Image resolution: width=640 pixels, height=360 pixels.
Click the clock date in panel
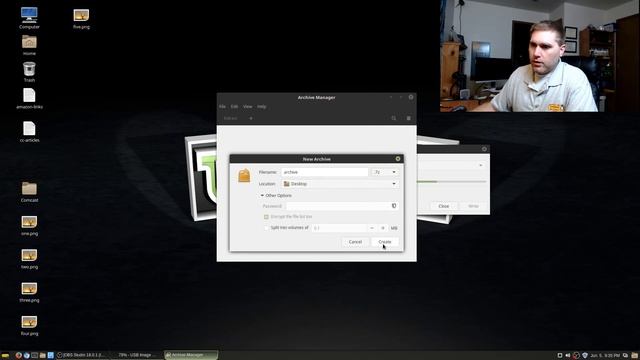605,356
